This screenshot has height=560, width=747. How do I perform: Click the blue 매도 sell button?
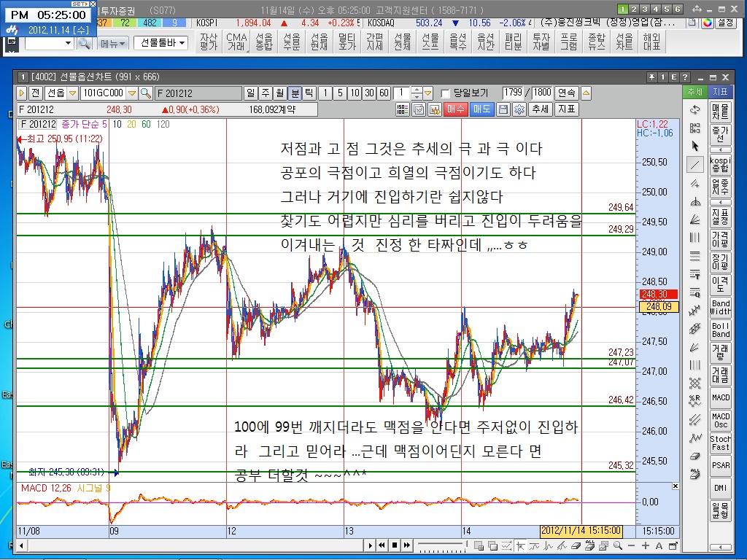[481, 109]
